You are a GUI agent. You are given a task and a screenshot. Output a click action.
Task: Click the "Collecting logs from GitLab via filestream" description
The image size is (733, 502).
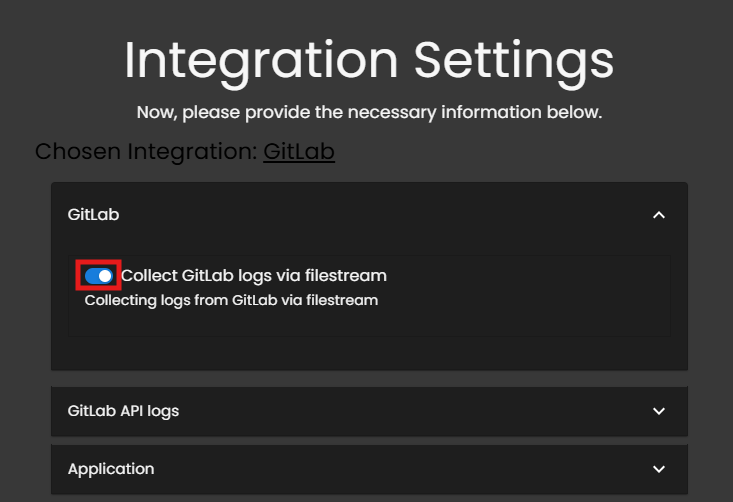tap(231, 299)
